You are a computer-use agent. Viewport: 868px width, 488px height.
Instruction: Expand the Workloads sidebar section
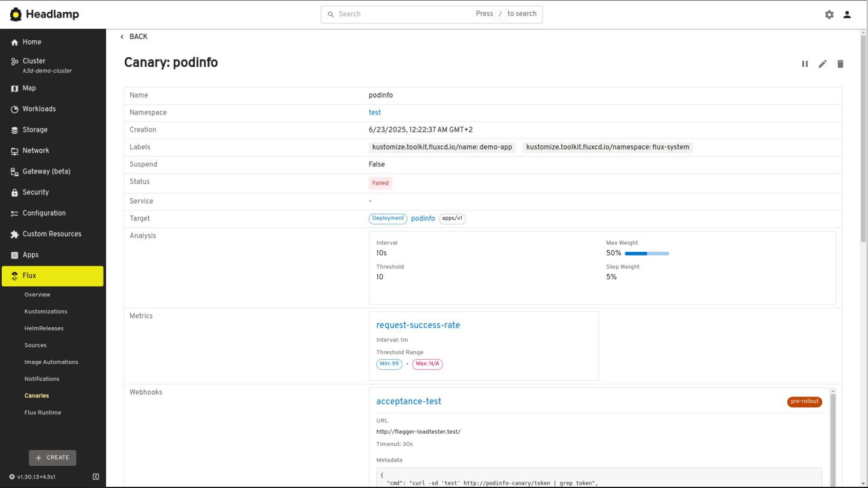click(x=39, y=109)
